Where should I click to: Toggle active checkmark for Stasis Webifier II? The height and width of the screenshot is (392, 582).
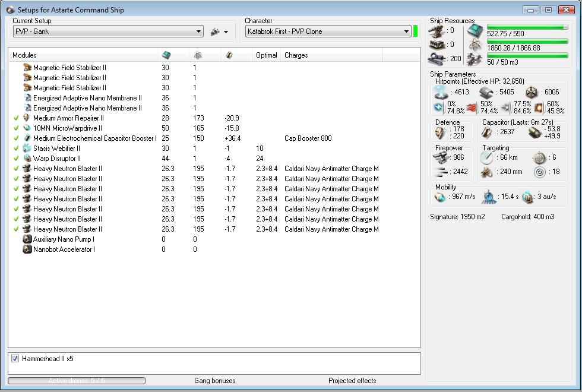coord(16,148)
